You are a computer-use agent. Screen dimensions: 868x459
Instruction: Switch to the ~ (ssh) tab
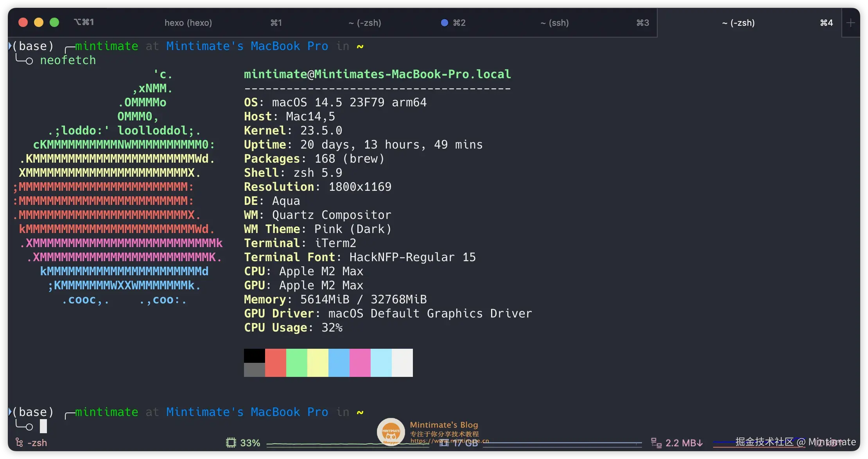(555, 23)
